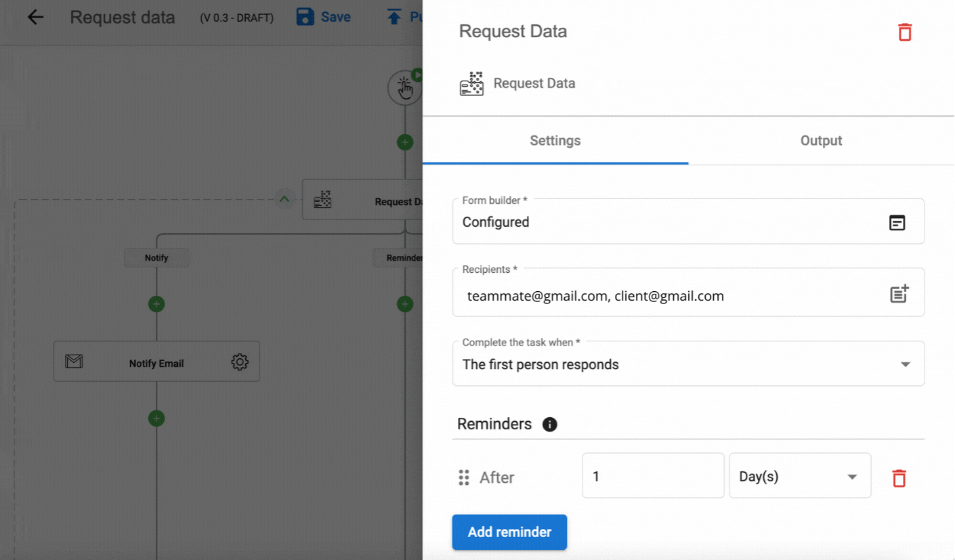Open the 'Complete the task when' dropdown
955x560 pixels.
(x=688, y=364)
